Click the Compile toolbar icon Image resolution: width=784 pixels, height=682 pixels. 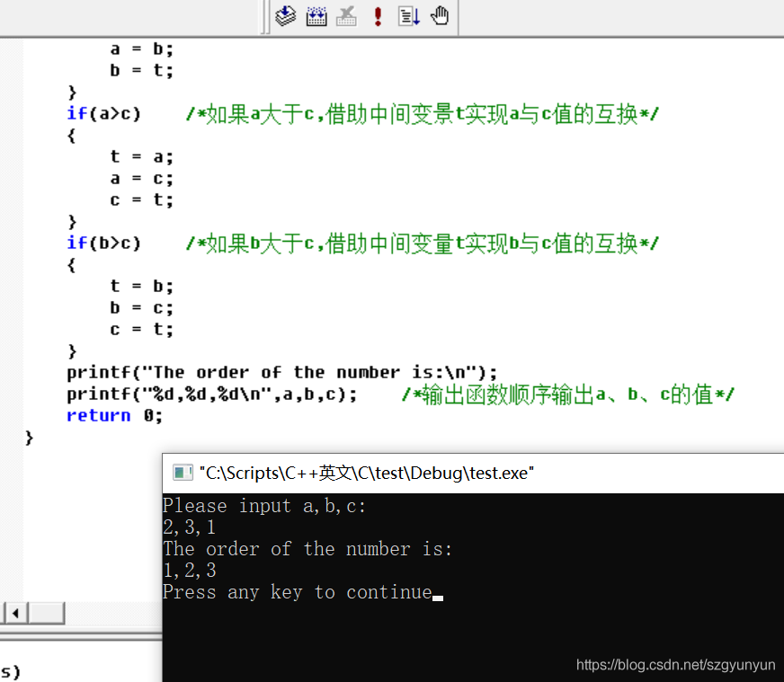point(286,16)
